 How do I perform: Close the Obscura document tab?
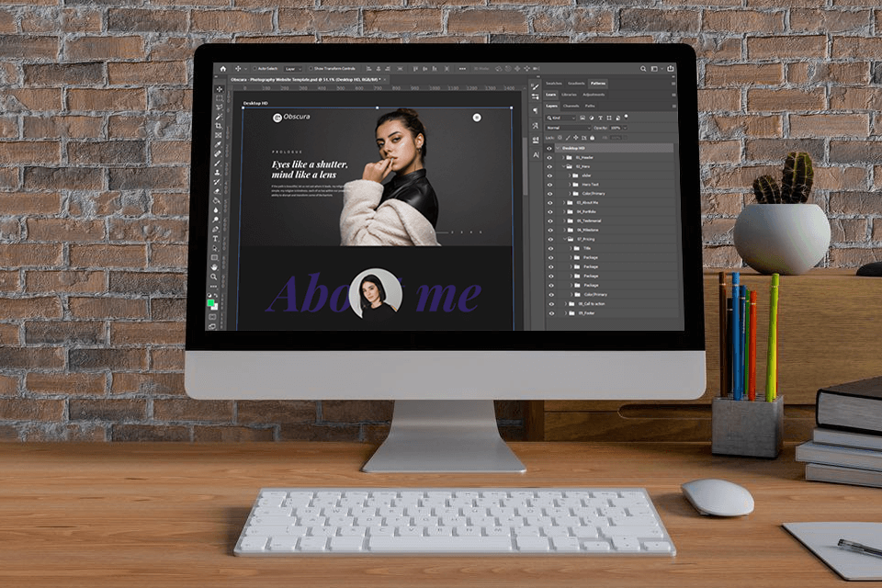tap(385, 80)
